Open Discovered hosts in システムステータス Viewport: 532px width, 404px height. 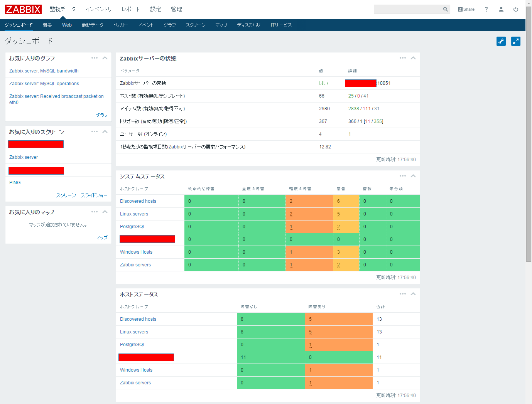[x=138, y=201]
